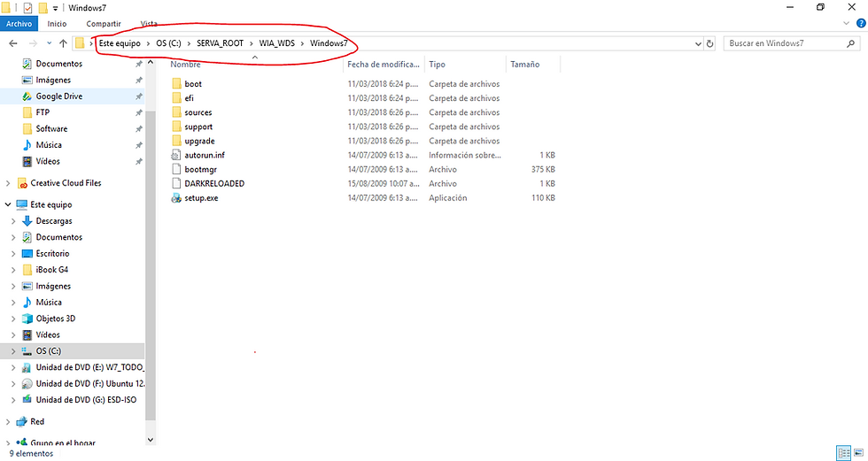Image resolution: width=868 pixels, height=461 pixels.
Task: Open the Compartir ribbon tab
Action: [x=104, y=24]
